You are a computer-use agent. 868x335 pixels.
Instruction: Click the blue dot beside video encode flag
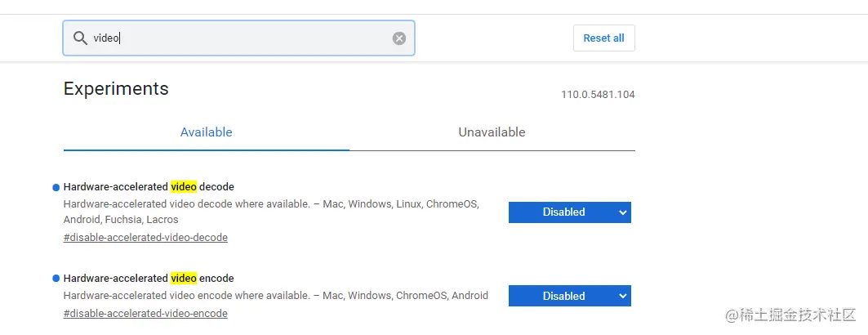tap(56, 279)
